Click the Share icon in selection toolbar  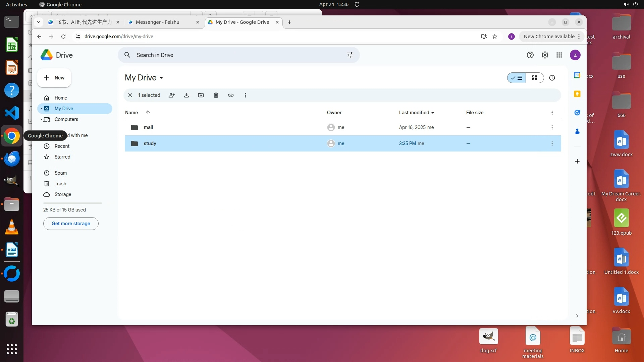[172, 95]
